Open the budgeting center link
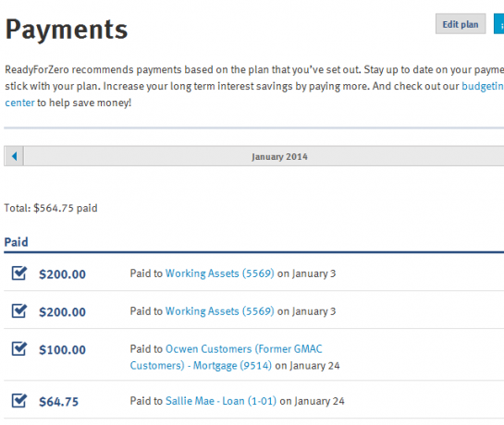This screenshot has height=425, width=504. tap(482, 86)
